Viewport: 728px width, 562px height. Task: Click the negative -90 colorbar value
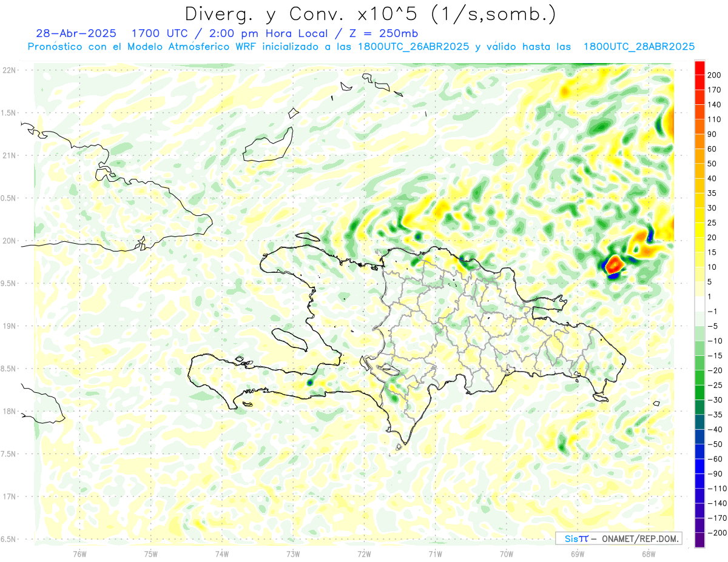pos(716,473)
